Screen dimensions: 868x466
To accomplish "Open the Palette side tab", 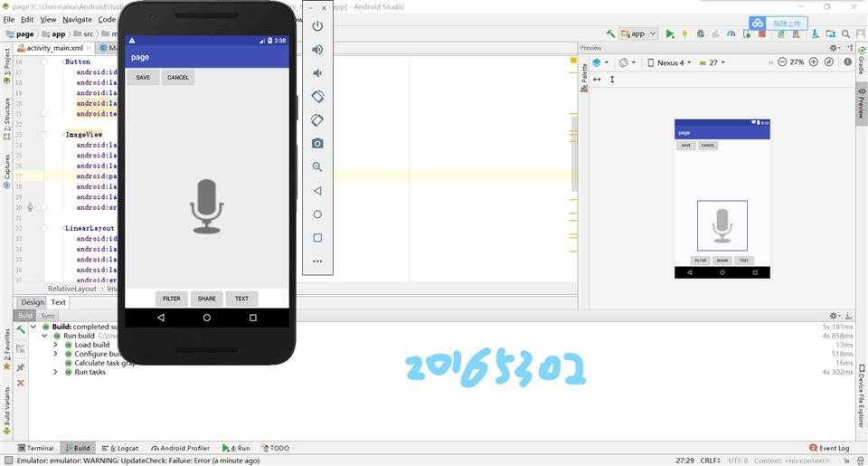I will tap(584, 78).
